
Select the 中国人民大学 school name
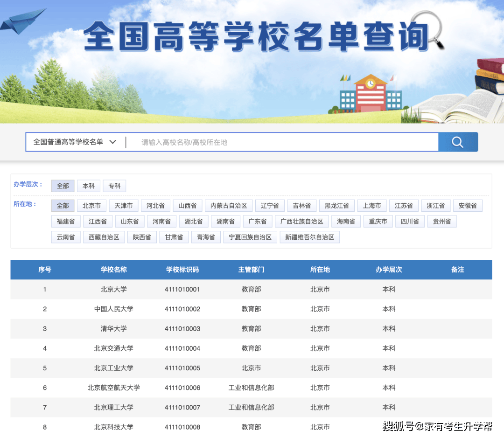point(113,309)
